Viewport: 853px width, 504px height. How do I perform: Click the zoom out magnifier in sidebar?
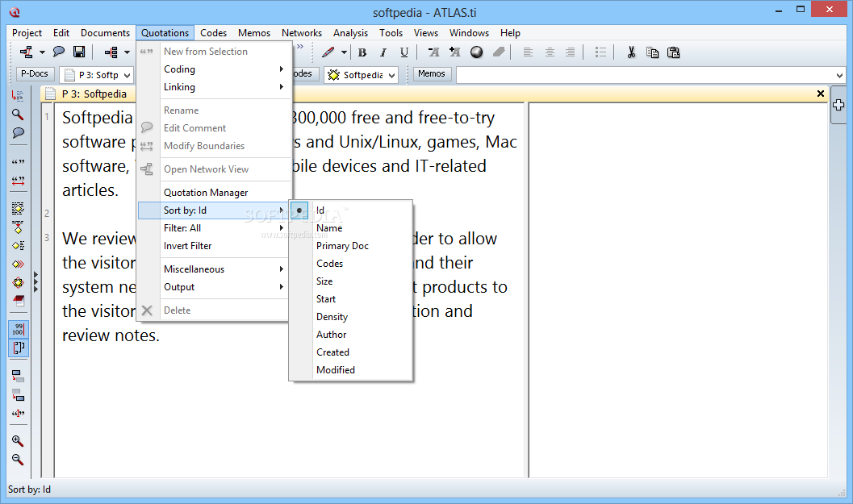click(18, 460)
